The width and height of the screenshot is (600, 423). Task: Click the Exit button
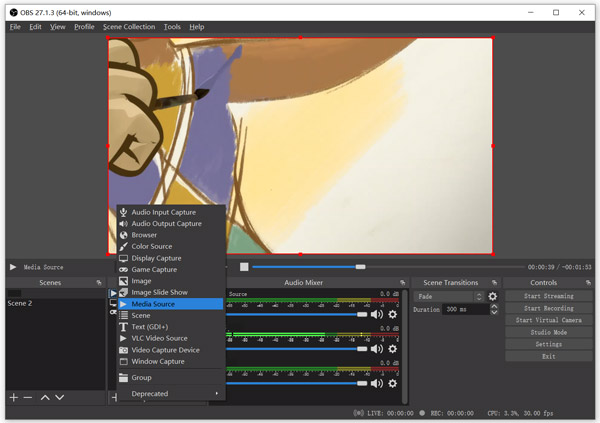tap(548, 356)
